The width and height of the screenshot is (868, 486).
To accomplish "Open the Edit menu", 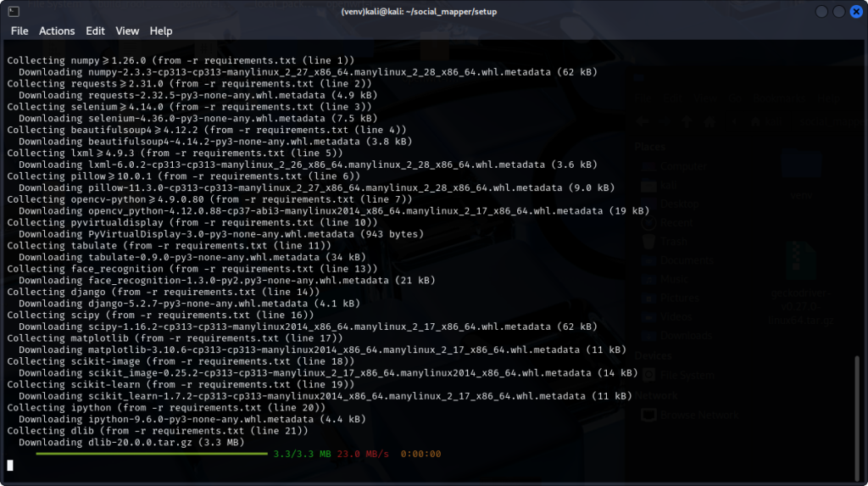I will point(95,31).
